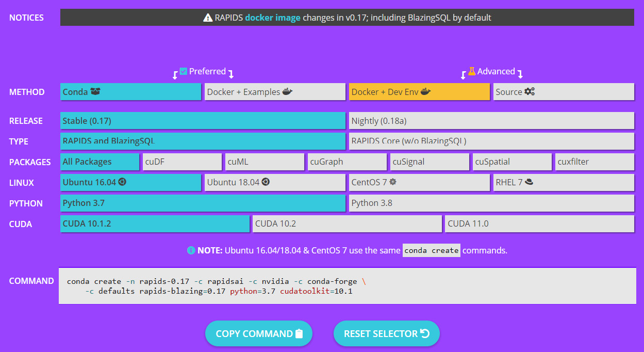Click the RESET SELECTOR button
The height and width of the screenshot is (352, 644).
(x=387, y=333)
